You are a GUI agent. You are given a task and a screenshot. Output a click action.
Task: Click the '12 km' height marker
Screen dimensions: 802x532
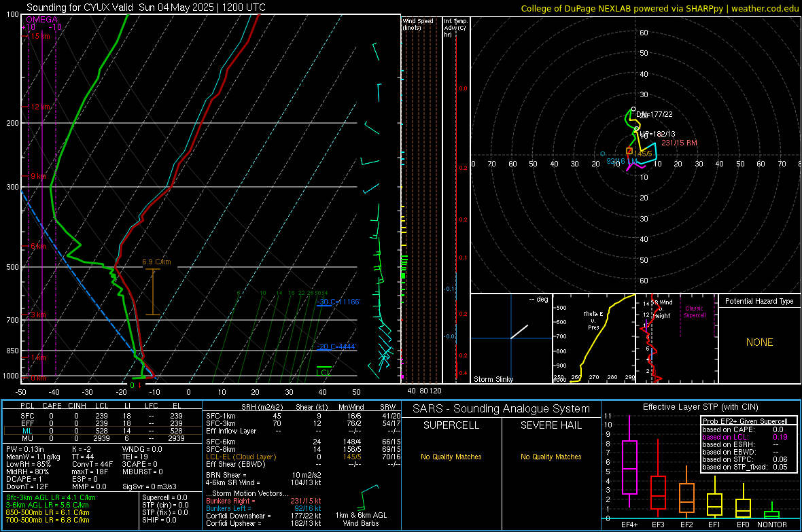click(40, 107)
